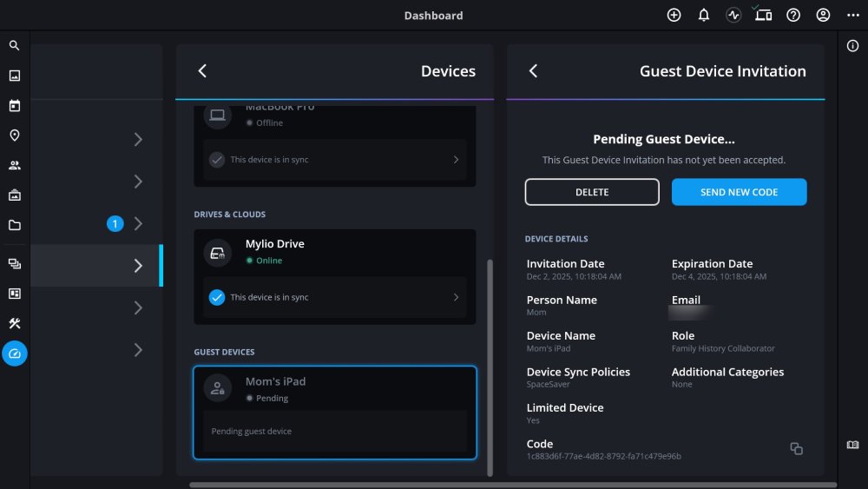The height and width of the screenshot is (489, 868).
Task: Expand the fifth dashboard list chevron
Action: point(138,307)
